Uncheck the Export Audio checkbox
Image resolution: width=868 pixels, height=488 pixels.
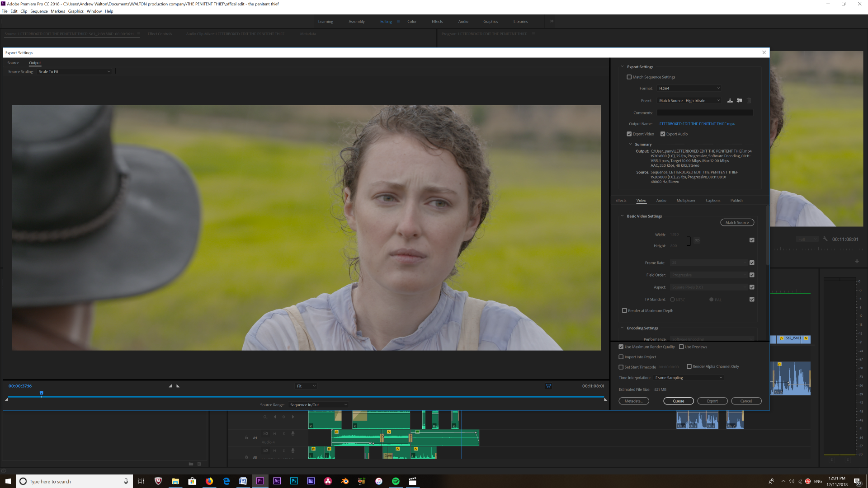click(x=663, y=134)
